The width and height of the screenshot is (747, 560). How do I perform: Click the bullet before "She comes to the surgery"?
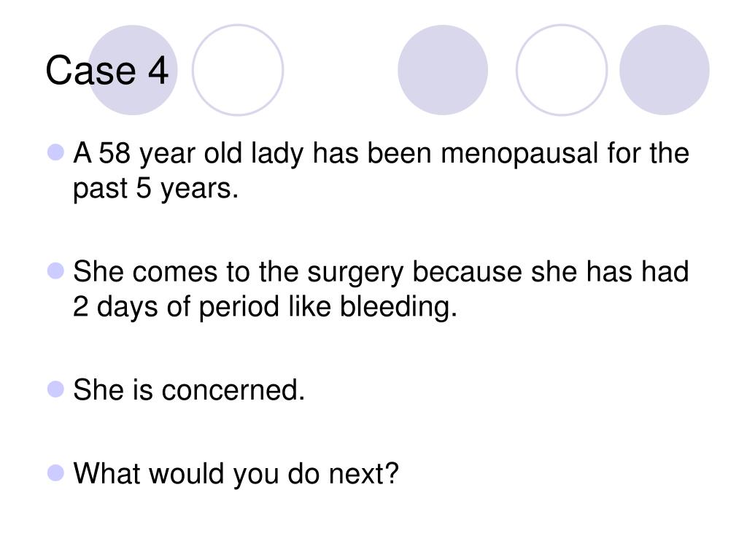(55, 271)
